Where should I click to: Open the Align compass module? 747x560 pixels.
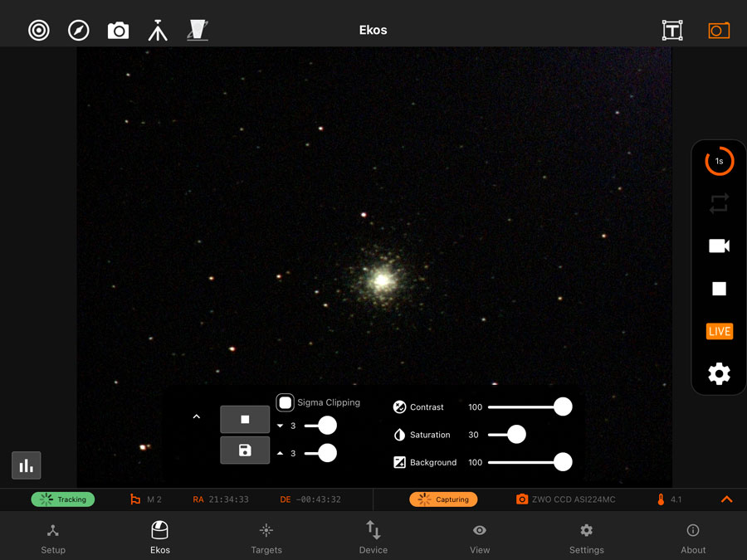[x=79, y=31]
